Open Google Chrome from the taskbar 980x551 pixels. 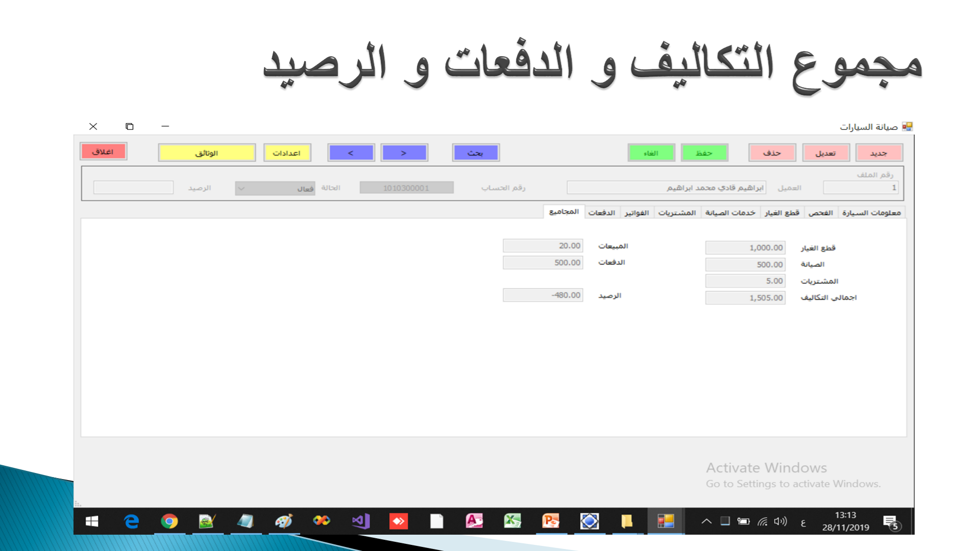pos(169,521)
